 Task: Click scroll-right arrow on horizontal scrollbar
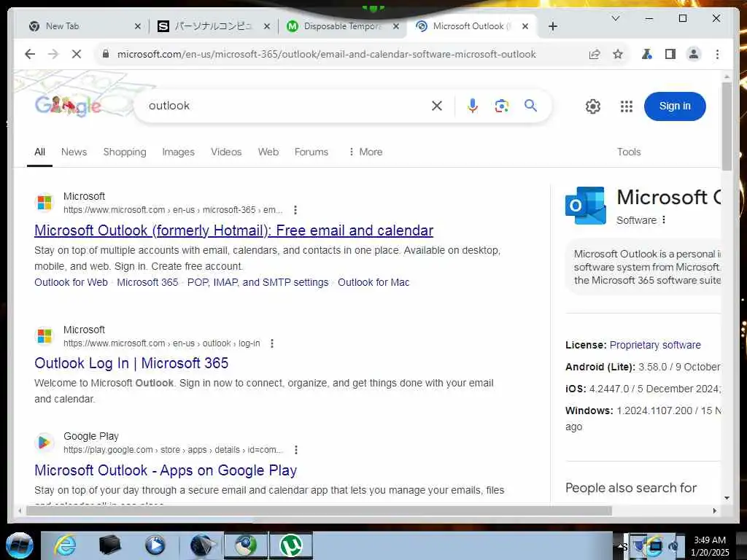(x=715, y=511)
